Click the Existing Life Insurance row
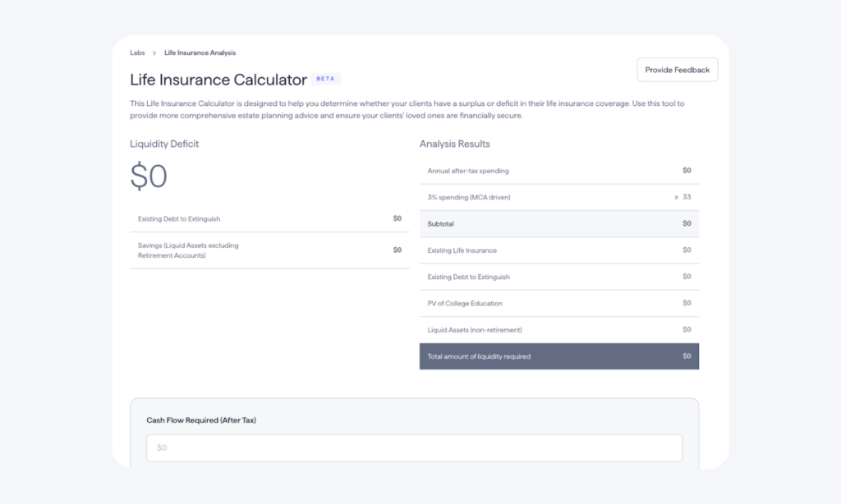The width and height of the screenshot is (841, 504). (x=558, y=250)
